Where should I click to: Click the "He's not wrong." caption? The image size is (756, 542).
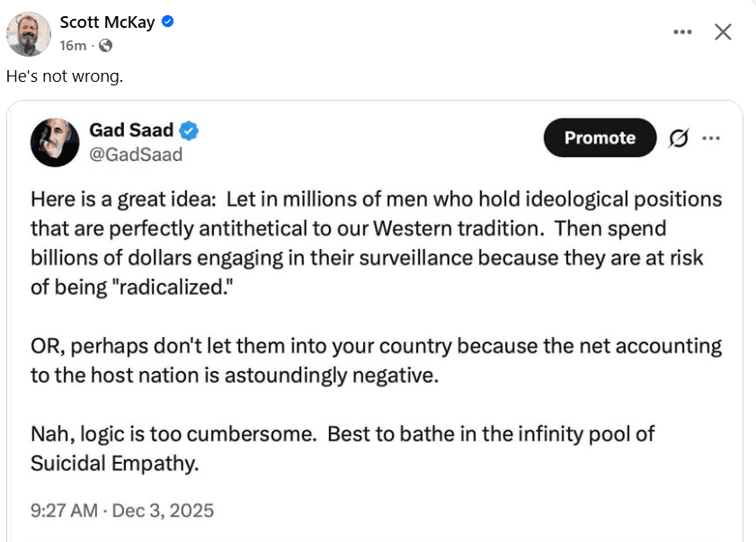click(65, 76)
